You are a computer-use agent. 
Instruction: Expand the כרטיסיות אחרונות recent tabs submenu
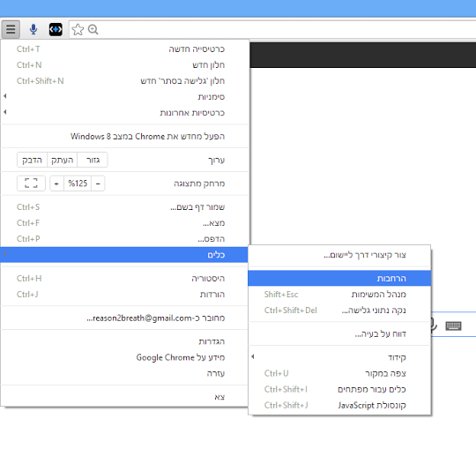tap(124, 112)
